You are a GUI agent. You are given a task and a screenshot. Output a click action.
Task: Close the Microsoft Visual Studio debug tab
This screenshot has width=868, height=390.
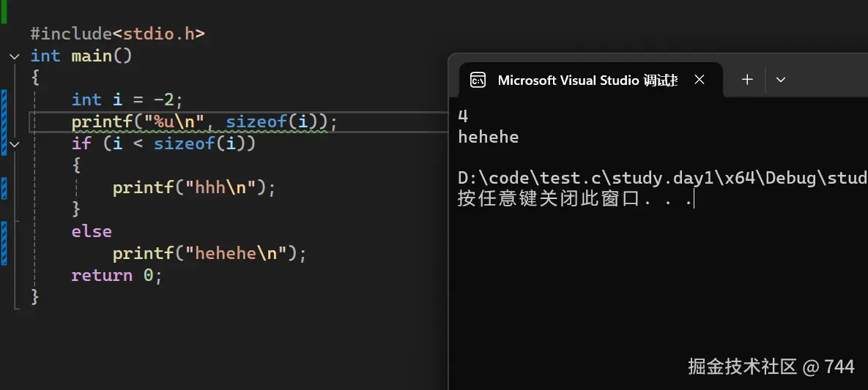click(700, 80)
